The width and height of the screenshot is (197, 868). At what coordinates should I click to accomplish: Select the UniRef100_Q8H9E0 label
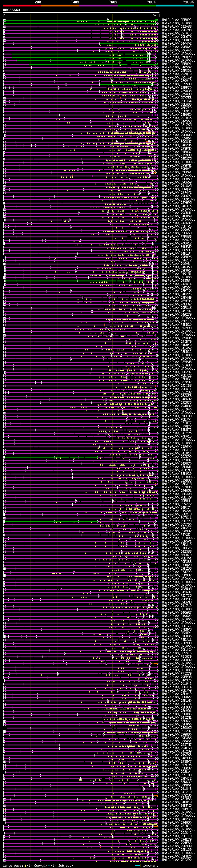tap(177, 115)
